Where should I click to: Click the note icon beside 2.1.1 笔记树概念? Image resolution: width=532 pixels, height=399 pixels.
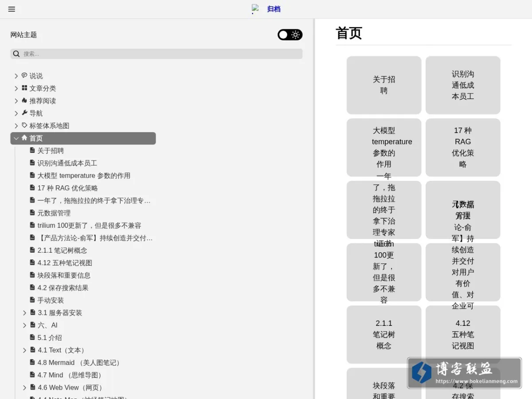(32, 250)
